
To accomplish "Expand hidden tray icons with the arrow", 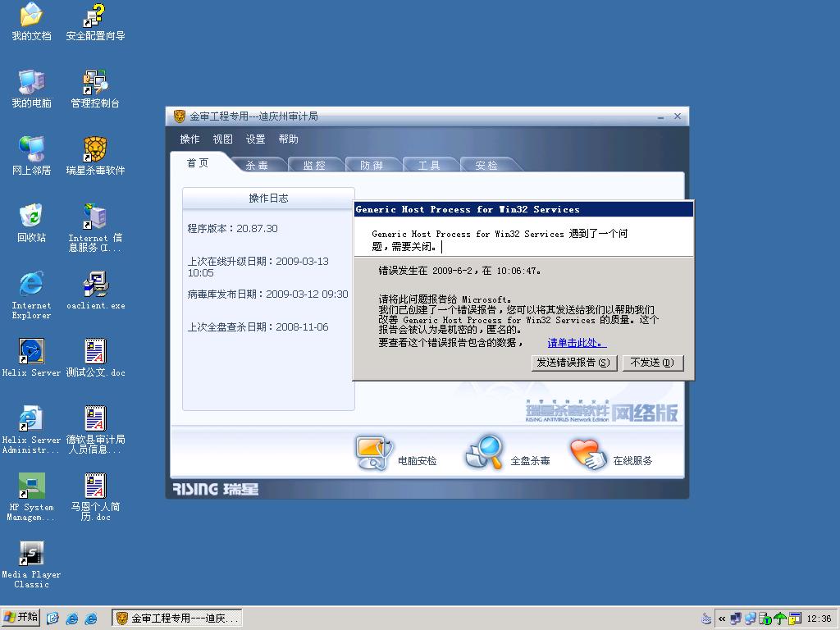I will click(x=722, y=619).
